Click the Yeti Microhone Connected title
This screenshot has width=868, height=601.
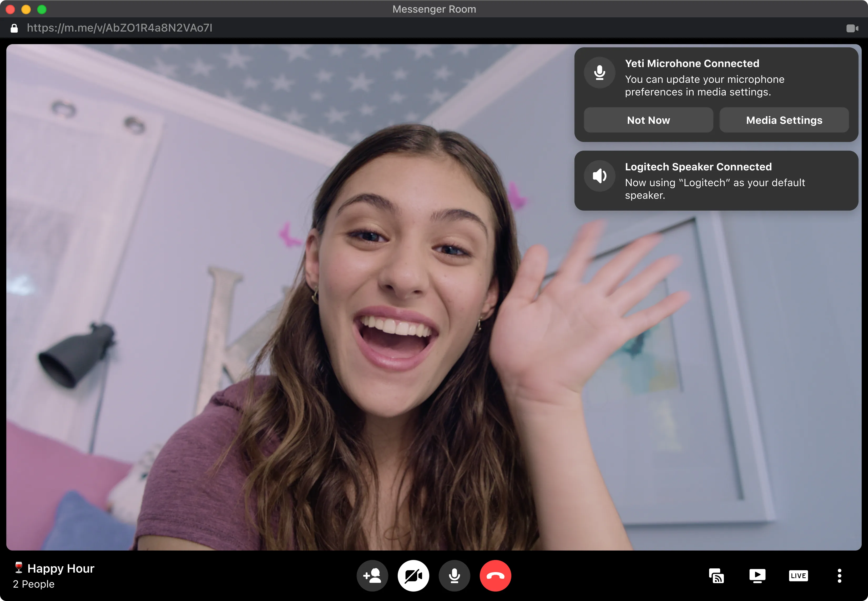692,63
